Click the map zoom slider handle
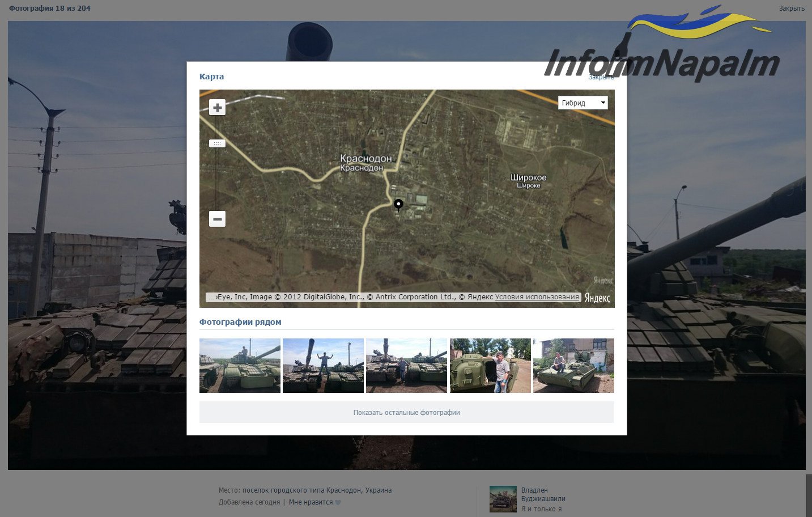 point(217,143)
